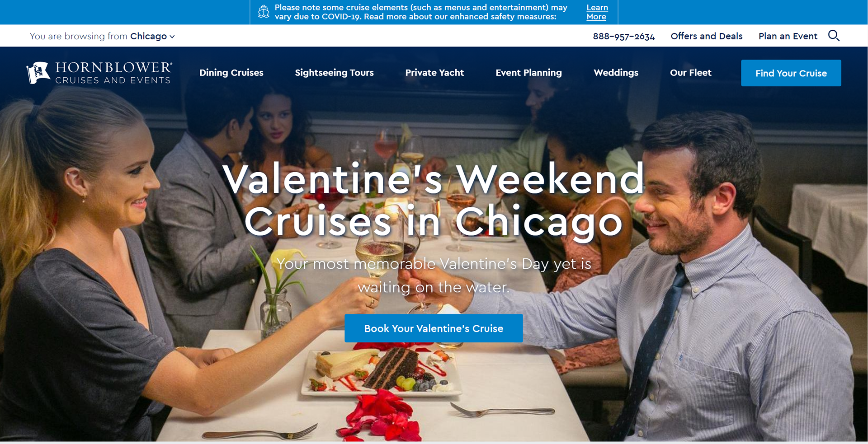Open Plan an Event link

(x=788, y=36)
